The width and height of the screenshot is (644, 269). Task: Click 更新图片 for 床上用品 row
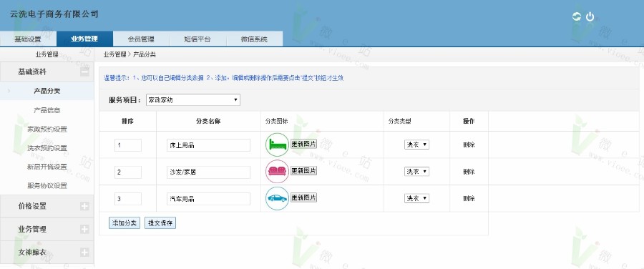(x=303, y=144)
